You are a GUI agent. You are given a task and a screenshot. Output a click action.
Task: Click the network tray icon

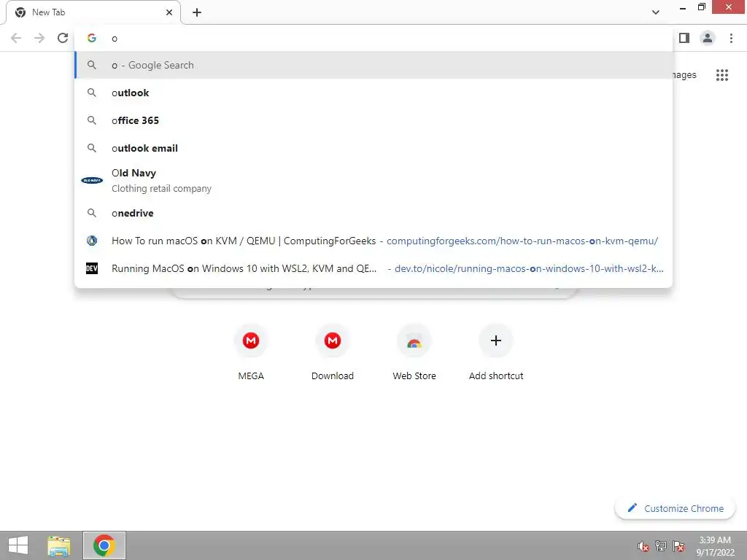pos(661,546)
